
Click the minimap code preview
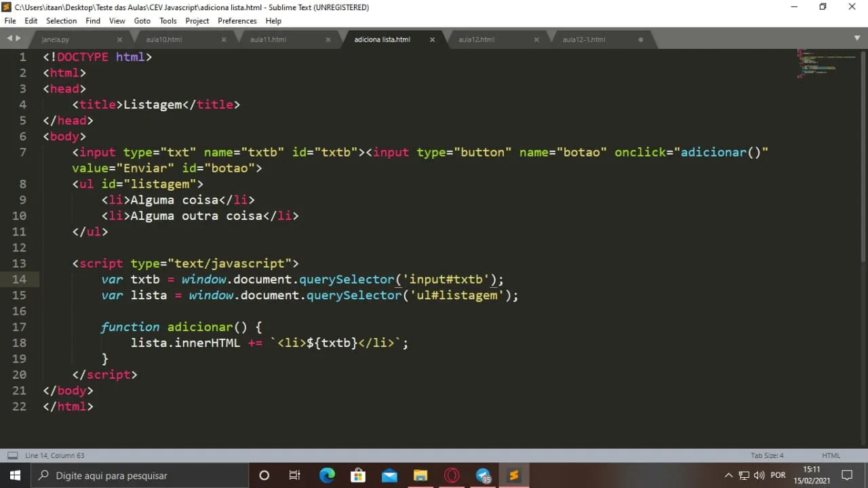[824, 63]
